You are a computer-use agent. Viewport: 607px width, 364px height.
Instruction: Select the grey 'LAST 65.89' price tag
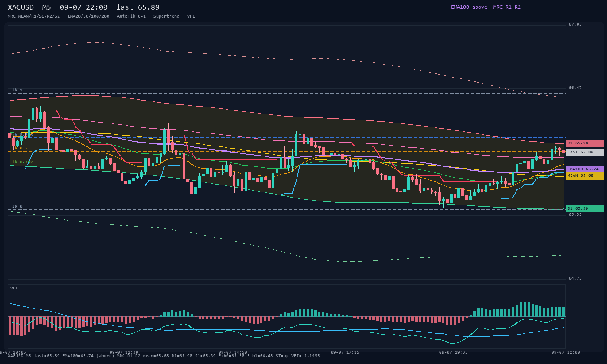pos(585,153)
